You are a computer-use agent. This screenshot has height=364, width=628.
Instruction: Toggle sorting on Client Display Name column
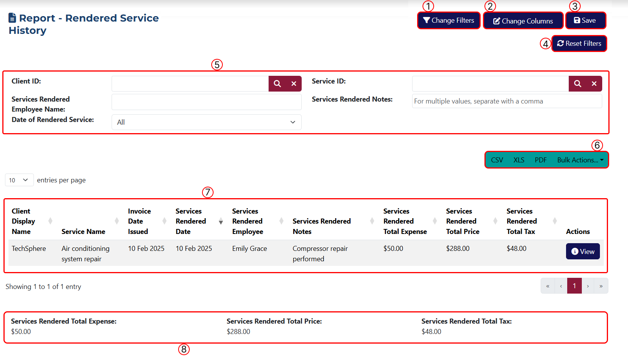click(50, 221)
